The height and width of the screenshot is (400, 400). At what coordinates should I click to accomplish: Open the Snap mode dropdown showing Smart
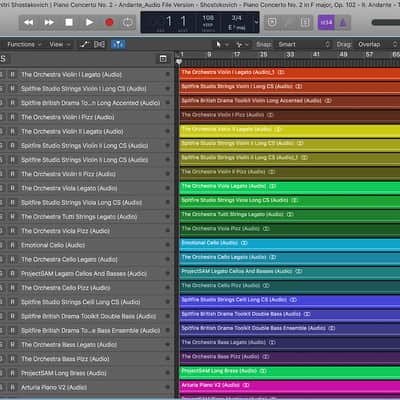tap(303, 44)
